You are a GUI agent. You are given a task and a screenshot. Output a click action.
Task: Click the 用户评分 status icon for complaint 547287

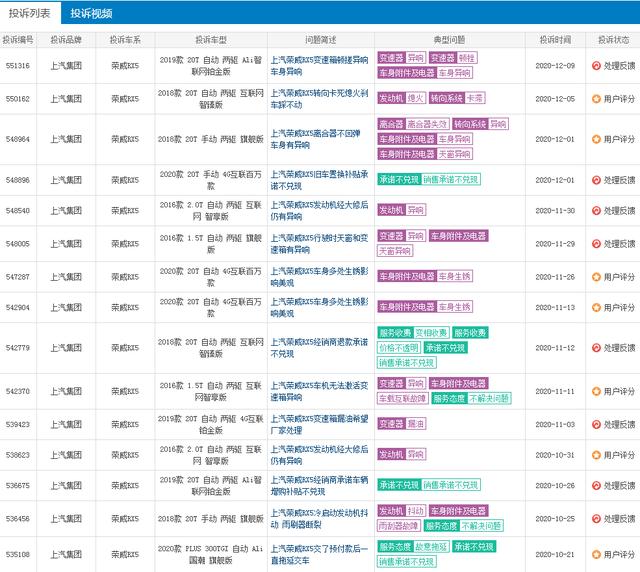point(596,277)
